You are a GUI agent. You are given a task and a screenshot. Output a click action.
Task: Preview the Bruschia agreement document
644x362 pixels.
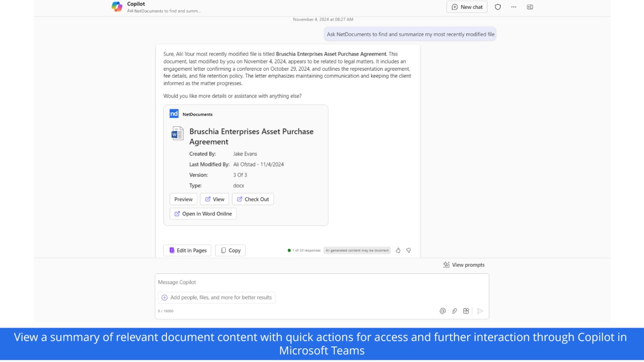tap(183, 199)
